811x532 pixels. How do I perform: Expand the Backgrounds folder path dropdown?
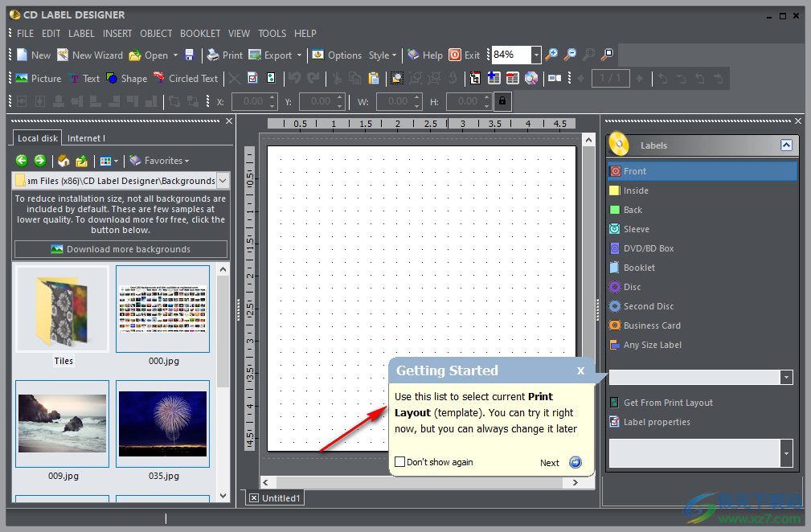tap(223, 181)
